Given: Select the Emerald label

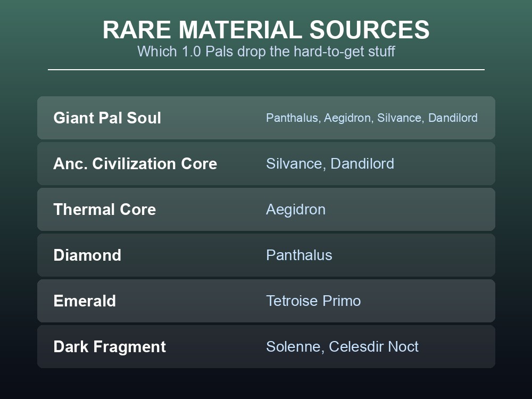Looking at the screenshot, I should (85, 301).
